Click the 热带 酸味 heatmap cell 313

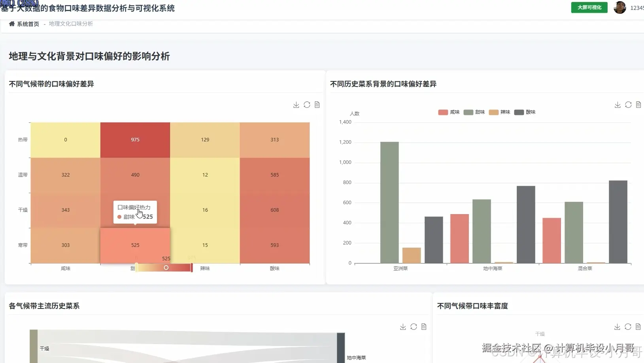pyautogui.click(x=275, y=140)
